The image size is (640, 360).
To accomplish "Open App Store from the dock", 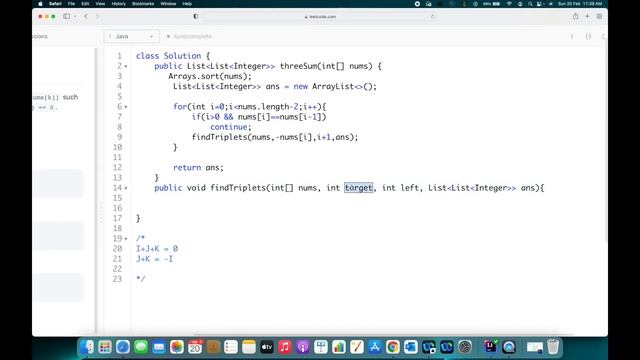I will pyautogui.click(x=374, y=347).
